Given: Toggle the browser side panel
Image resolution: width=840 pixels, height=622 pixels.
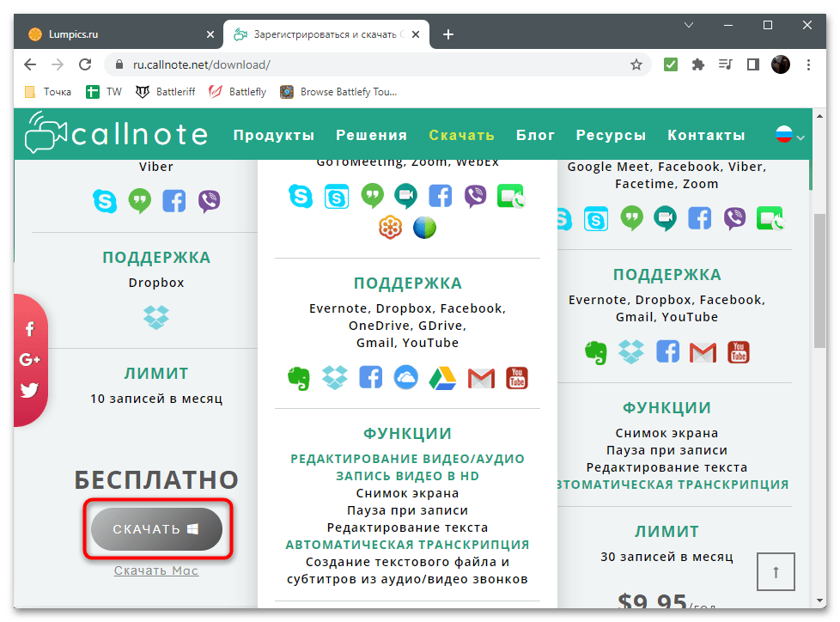Looking at the screenshot, I should pyautogui.click(x=752, y=64).
